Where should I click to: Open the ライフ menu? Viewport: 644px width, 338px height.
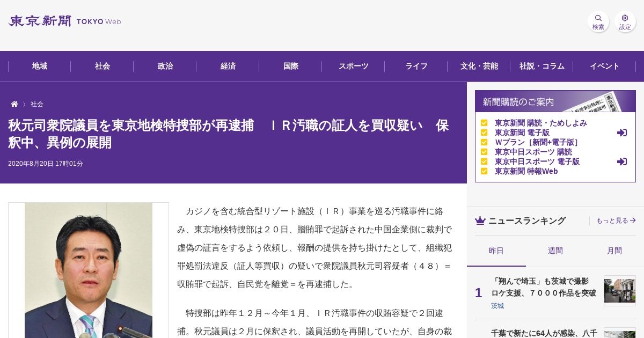(x=416, y=67)
